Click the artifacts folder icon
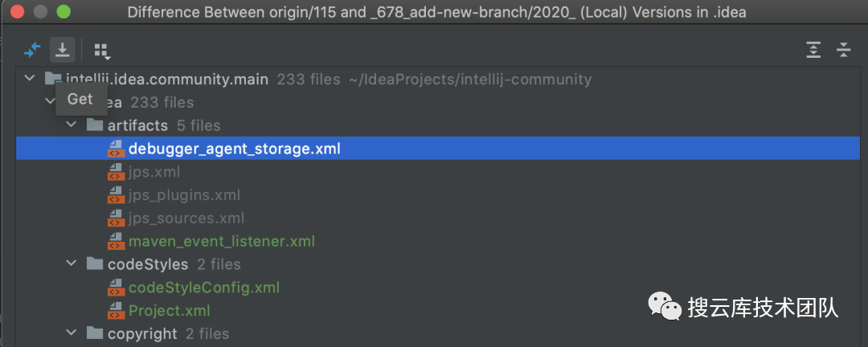 coord(95,125)
